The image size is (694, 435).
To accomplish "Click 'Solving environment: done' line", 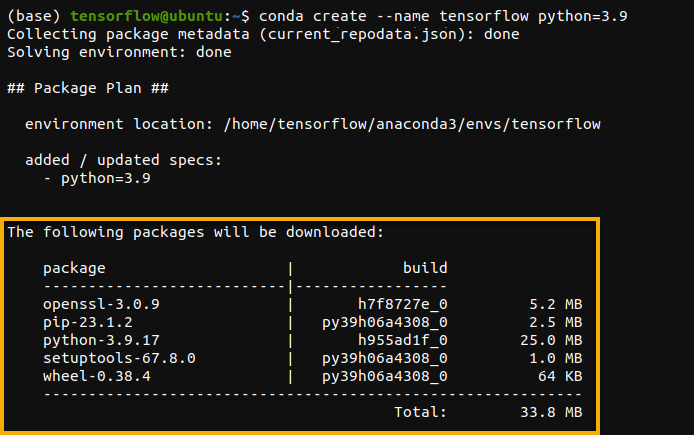I will pos(119,52).
